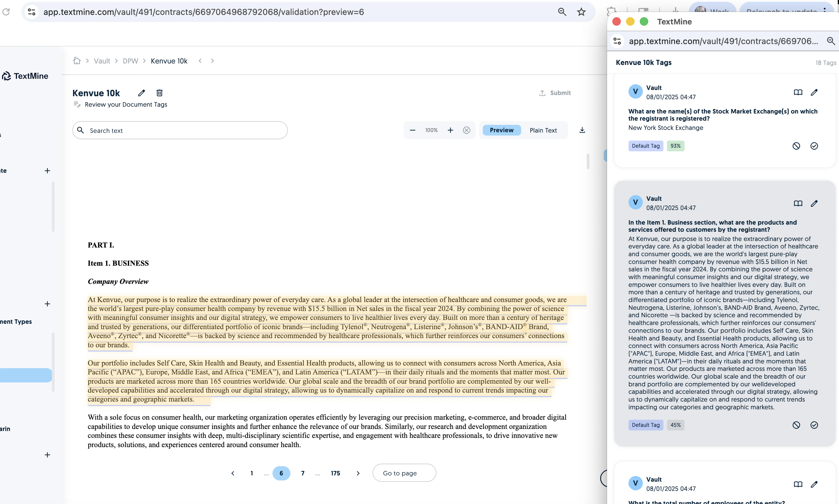Expand sidebar section with bottom plus icon

pyautogui.click(x=47, y=455)
